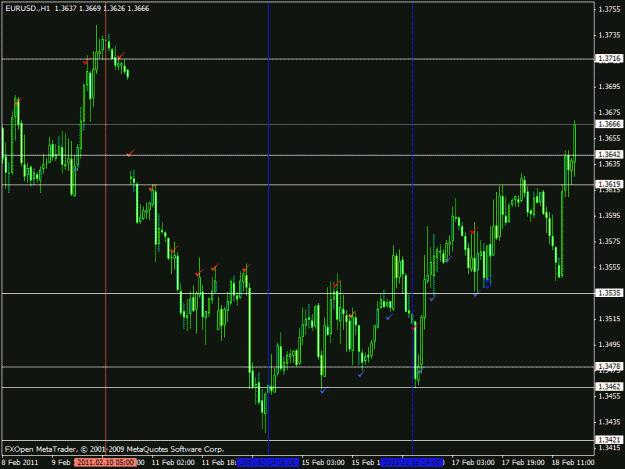Image resolution: width=625 pixels, height=469 pixels.
Task: Click the 1.3435 price scale value
Action: [609, 422]
